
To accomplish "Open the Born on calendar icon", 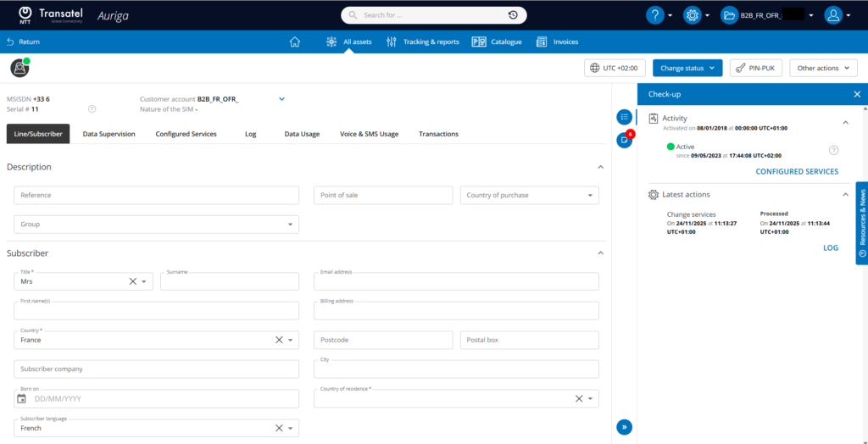I will (21, 398).
